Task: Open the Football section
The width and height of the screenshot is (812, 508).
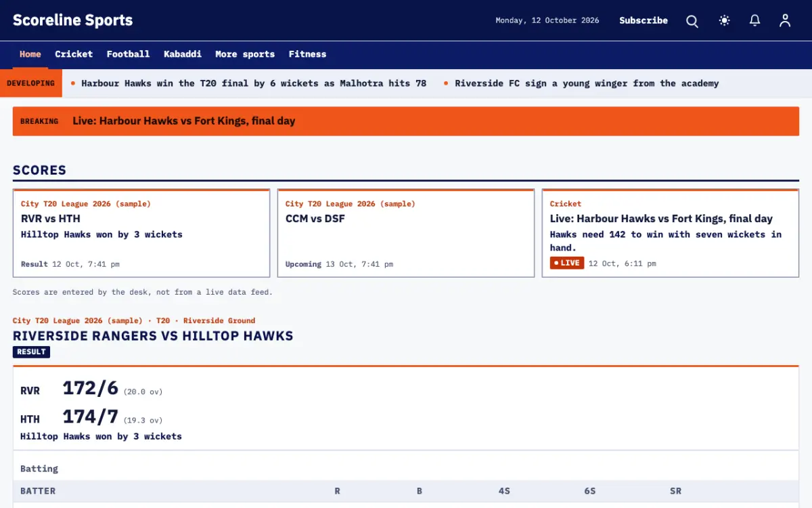Action: [128, 54]
